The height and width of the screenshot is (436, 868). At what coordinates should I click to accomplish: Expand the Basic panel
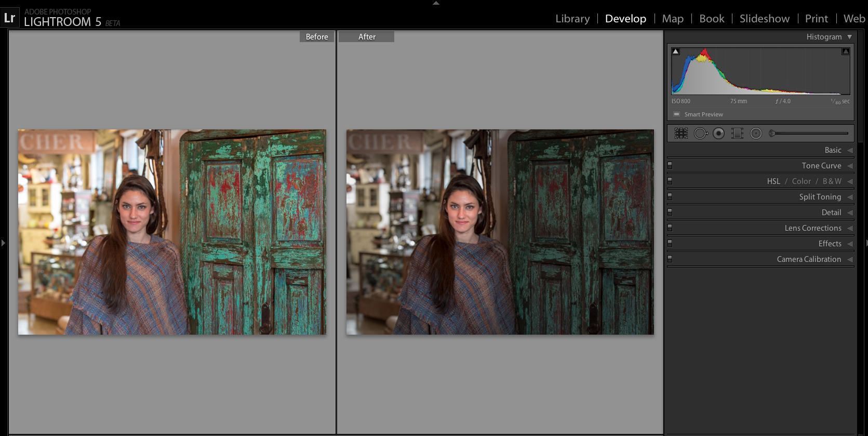coord(833,150)
